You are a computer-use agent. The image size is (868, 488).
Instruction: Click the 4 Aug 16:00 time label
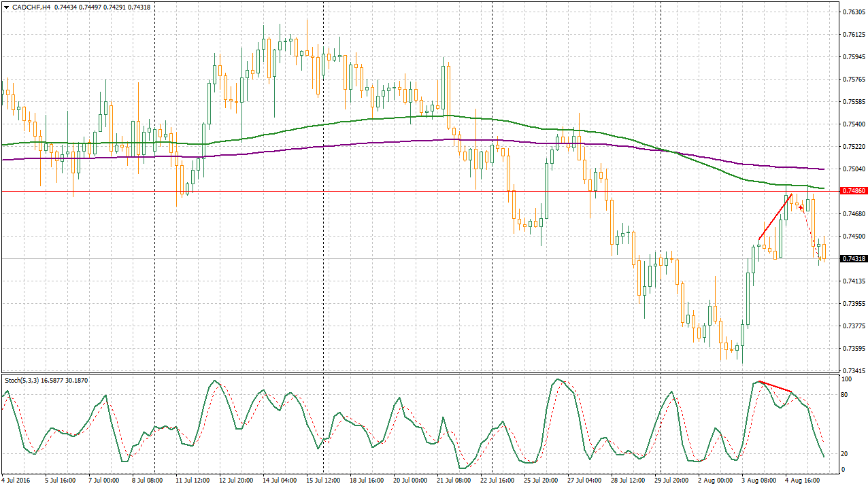(x=803, y=481)
